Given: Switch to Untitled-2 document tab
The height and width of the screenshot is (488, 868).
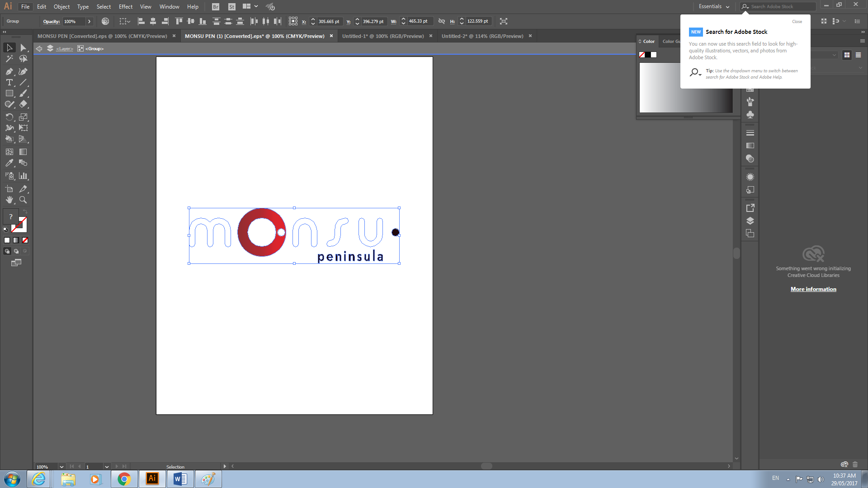Looking at the screenshot, I should 482,36.
